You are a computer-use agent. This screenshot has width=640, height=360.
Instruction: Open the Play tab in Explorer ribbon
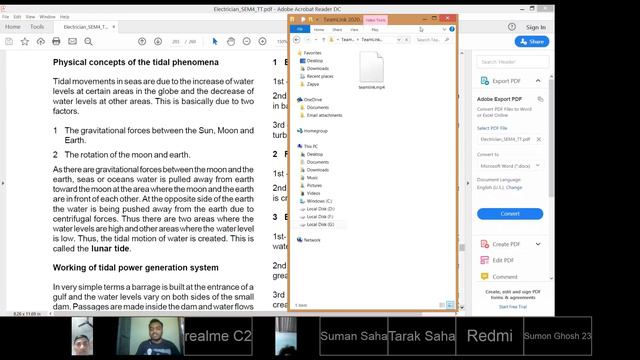[x=375, y=30]
